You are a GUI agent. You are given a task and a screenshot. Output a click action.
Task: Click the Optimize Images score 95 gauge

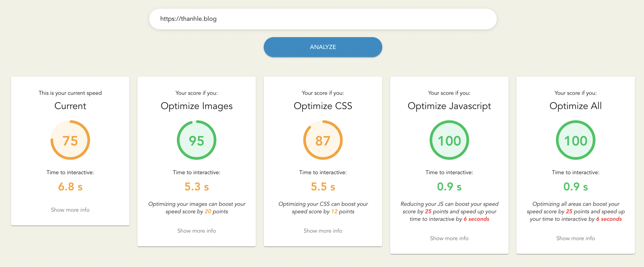197,140
